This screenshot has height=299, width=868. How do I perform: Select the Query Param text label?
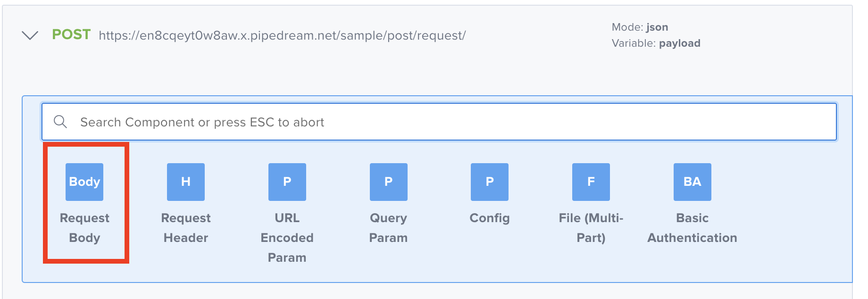click(388, 228)
